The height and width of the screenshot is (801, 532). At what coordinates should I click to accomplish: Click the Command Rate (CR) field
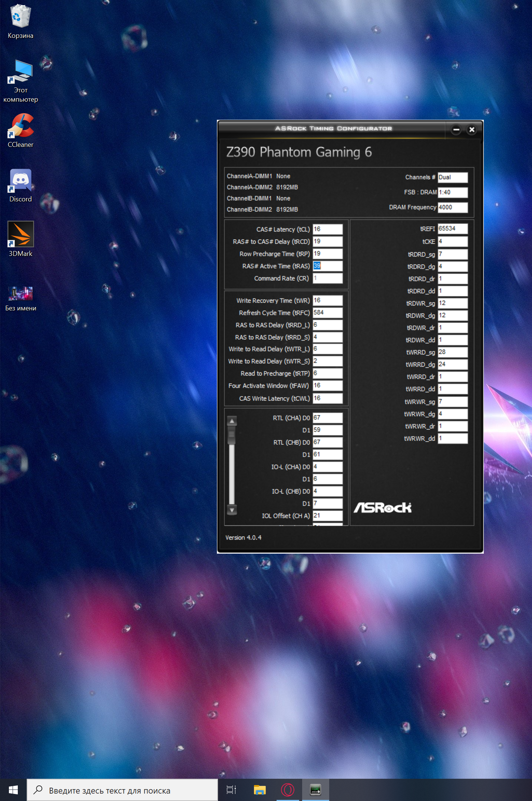point(327,278)
